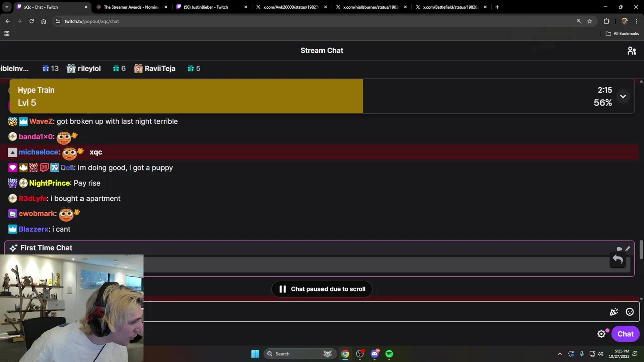Screen dimensions: 644x362
Task: Open the emote picker smiley icon
Action: click(630, 312)
